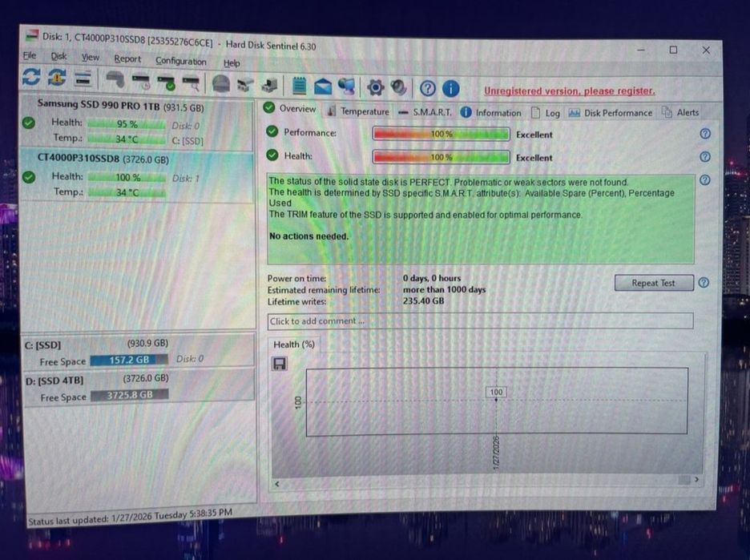Click the chart scroll right arrow

coord(696,479)
